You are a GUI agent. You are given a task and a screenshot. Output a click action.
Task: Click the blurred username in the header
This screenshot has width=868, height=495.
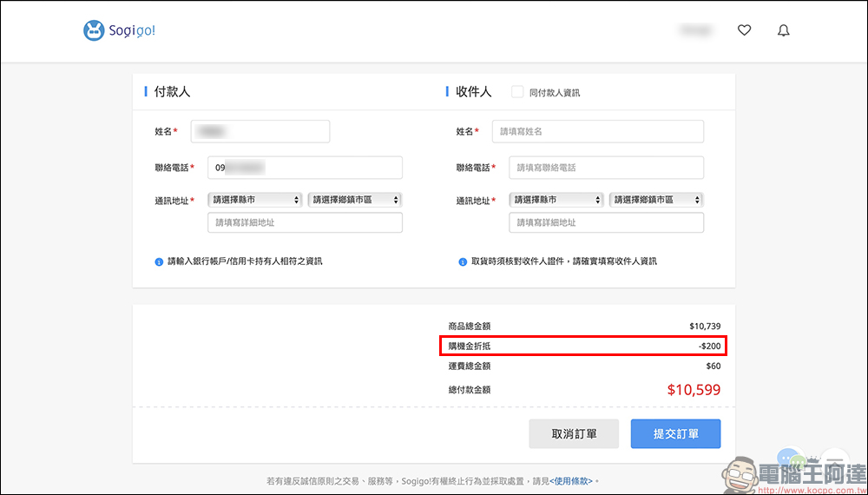click(x=695, y=30)
